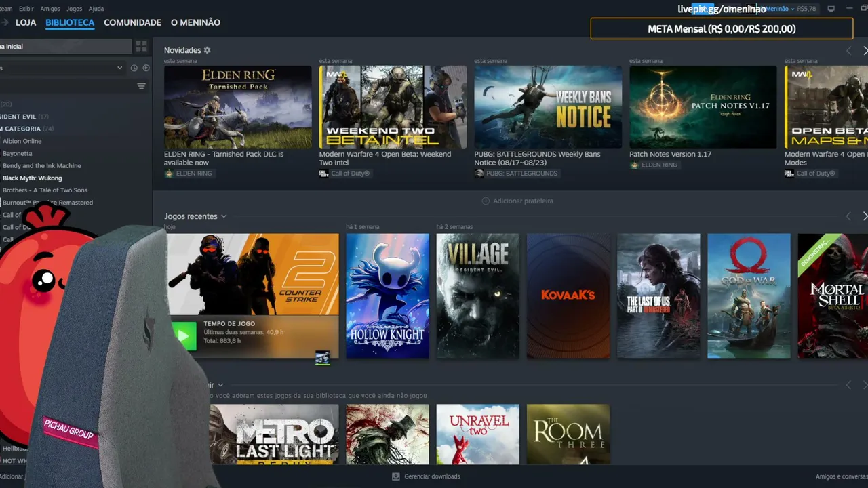The width and height of the screenshot is (868, 488).
Task: Open Unravel Two game cover
Action: click(x=478, y=434)
